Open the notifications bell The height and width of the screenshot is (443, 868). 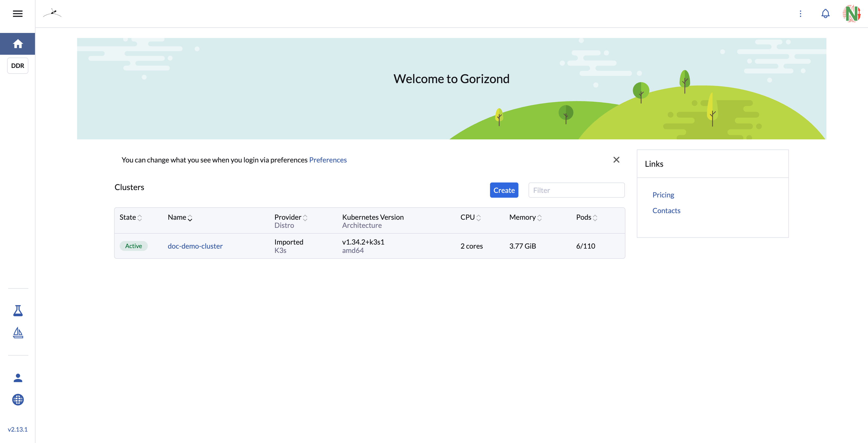click(x=825, y=14)
